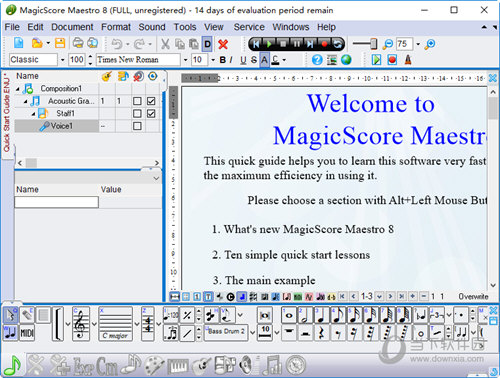Toggle the unchecked box in Staff1 row

point(137,114)
